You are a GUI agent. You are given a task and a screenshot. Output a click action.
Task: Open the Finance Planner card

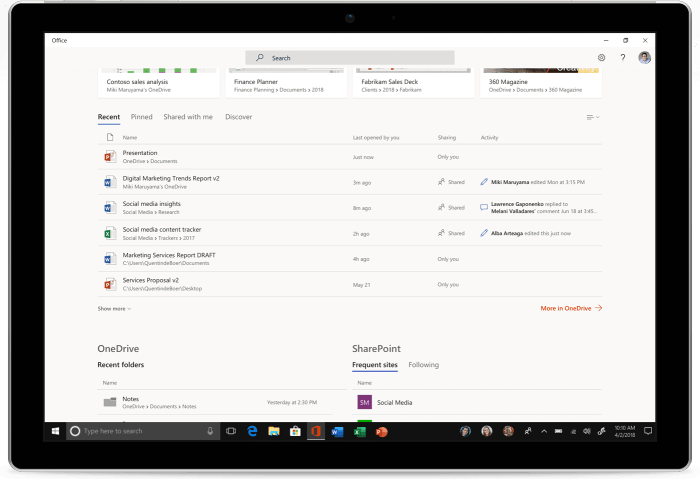(286, 83)
